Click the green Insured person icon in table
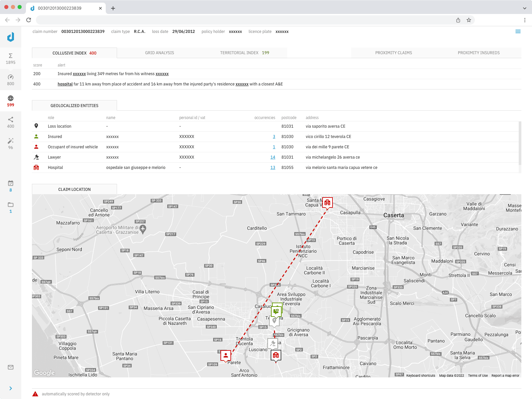The height and width of the screenshot is (399, 532). [x=36, y=136]
